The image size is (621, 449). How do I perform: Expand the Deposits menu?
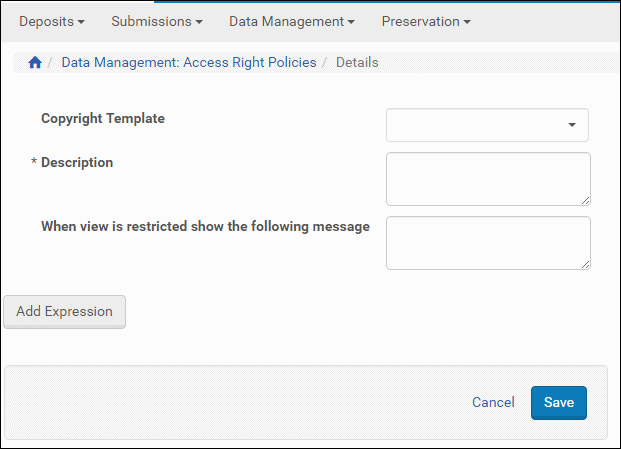coord(52,21)
